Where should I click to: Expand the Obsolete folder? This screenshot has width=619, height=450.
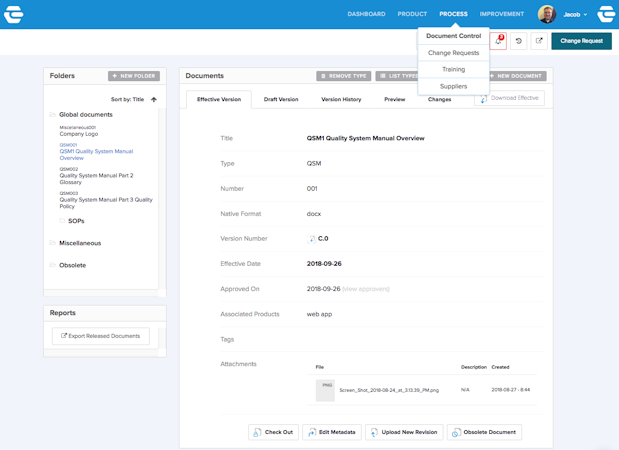coord(73,265)
